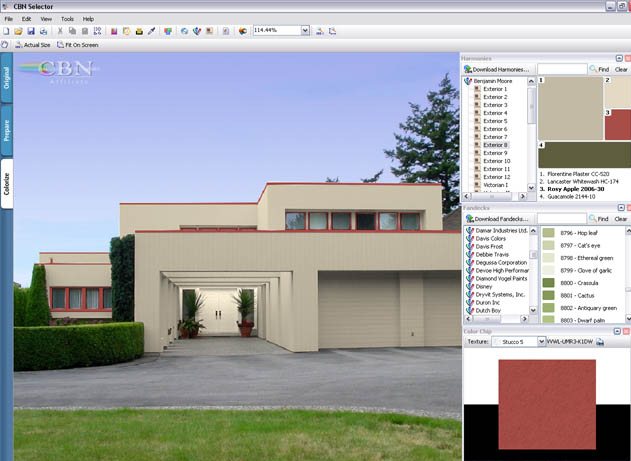Click Find in the Harmonies panel
Screen dimensions: 631x461
tap(599, 69)
